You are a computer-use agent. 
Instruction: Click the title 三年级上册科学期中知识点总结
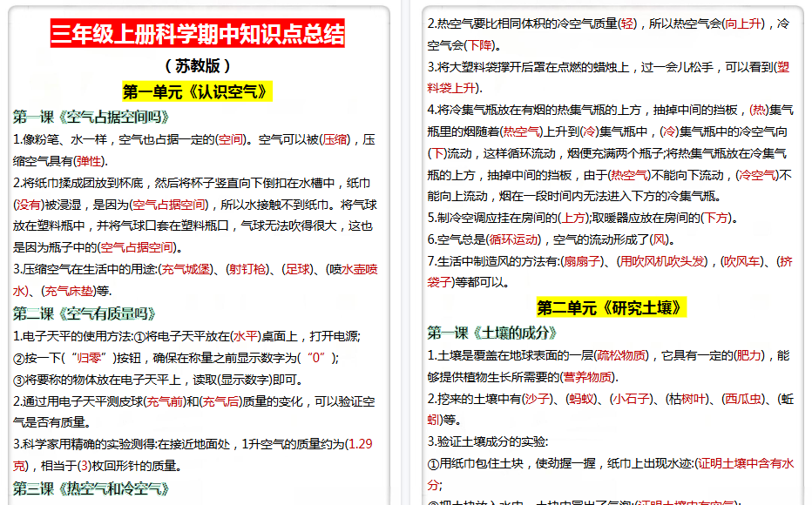pyautogui.click(x=199, y=35)
